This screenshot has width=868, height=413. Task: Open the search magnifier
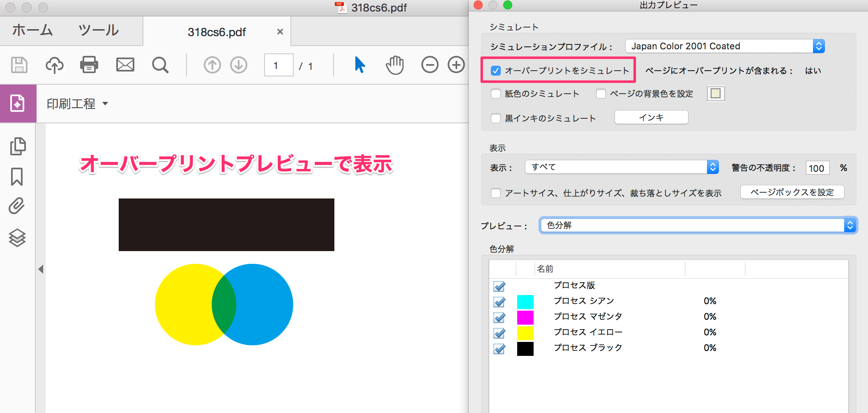(160, 65)
